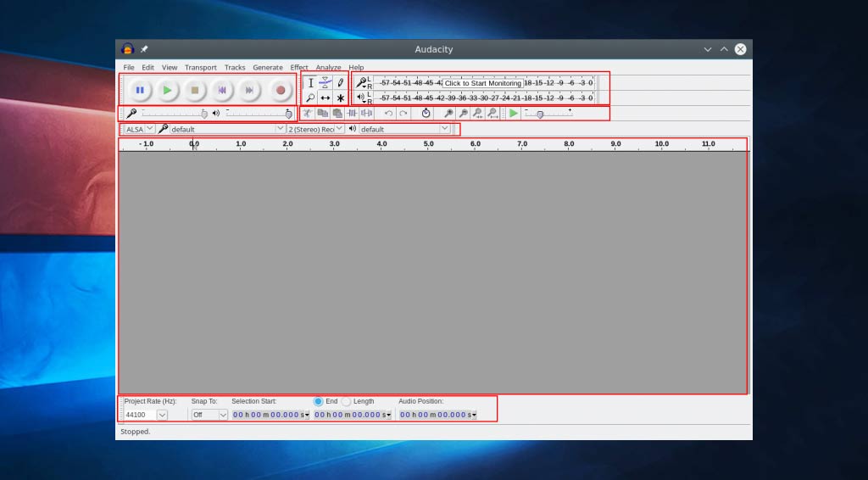
Task: Click the red Record button
Action: [x=280, y=90]
